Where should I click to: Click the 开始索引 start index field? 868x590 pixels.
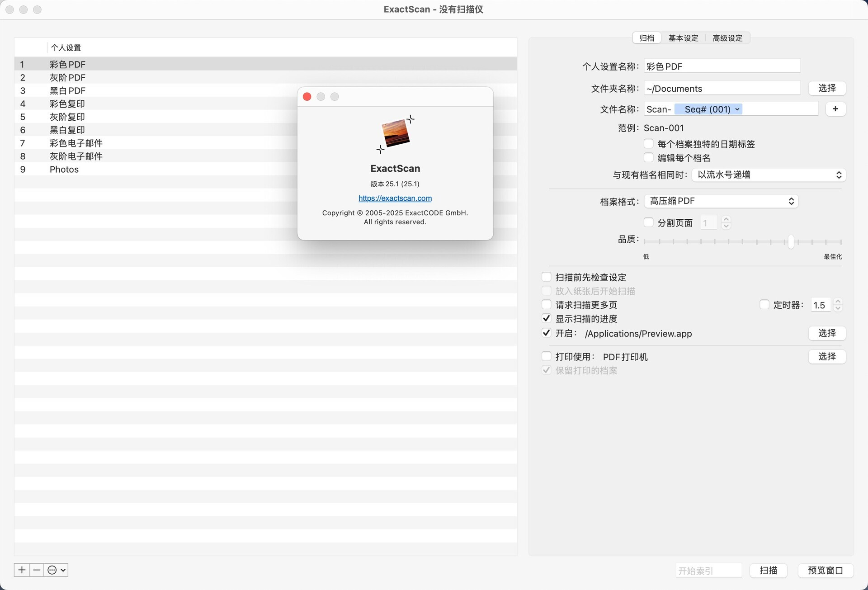(x=708, y=571)
